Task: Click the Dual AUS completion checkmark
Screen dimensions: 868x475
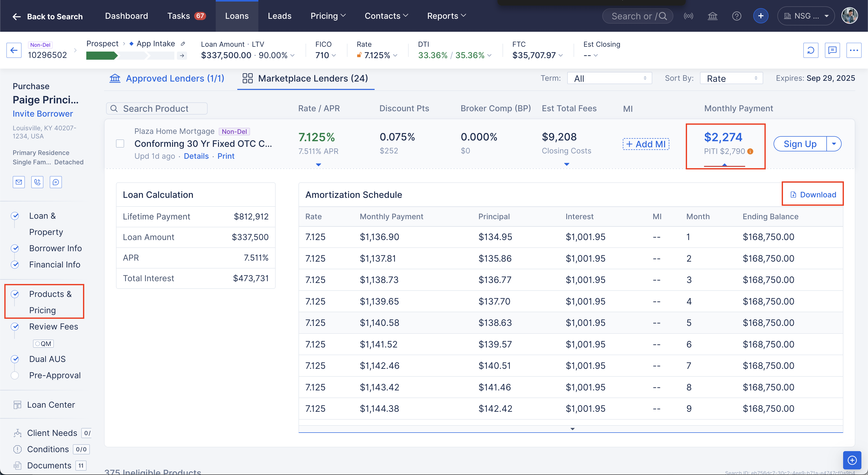Action: point(15,359)
